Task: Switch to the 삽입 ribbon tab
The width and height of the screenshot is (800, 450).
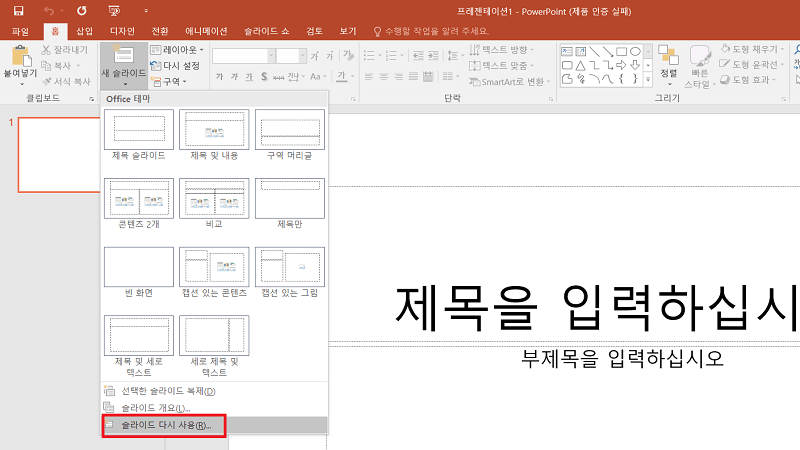Action: pos(84,31)
